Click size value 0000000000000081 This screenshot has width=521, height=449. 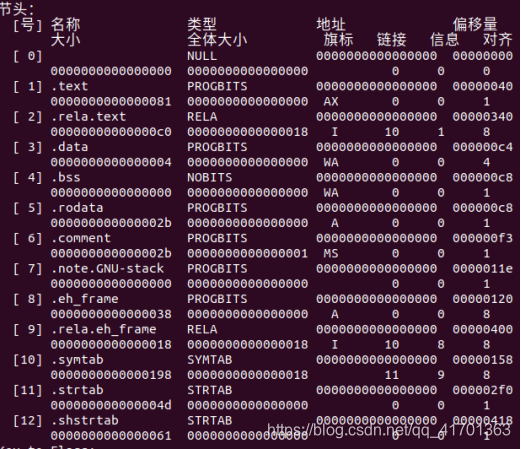click(x=111, y=102)
